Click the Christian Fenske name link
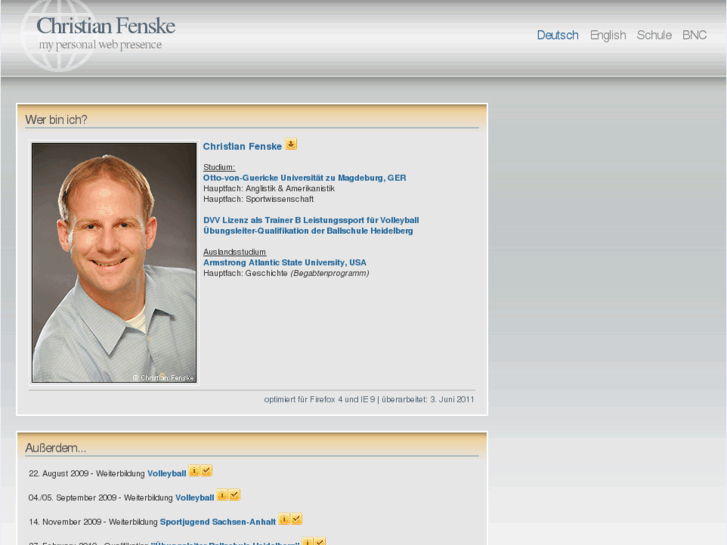Screen dimensions: 727x545 242,147
